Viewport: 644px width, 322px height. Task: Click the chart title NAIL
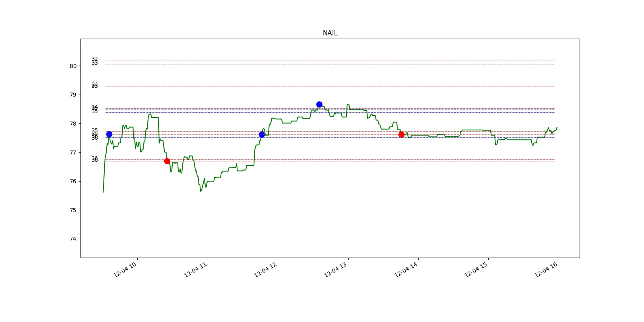(330, 33)
